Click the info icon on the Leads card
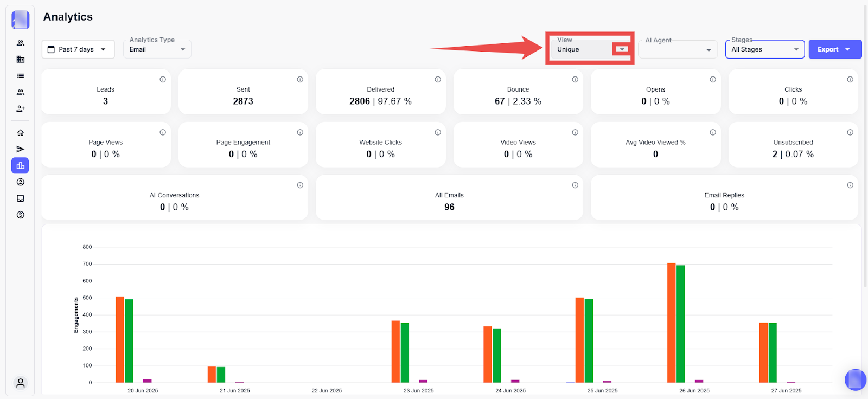Image resolution: width=868 pixels, height=399 pixels. [163, 80]
